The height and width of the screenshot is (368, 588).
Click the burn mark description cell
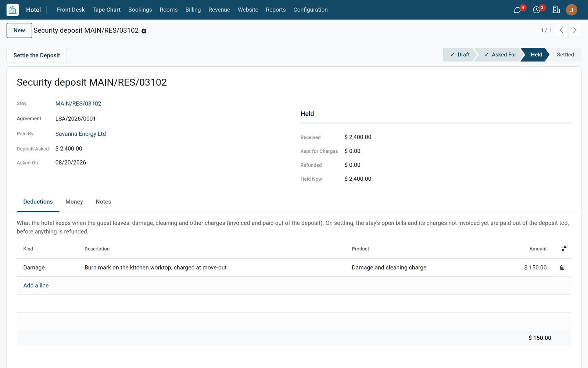215,268
